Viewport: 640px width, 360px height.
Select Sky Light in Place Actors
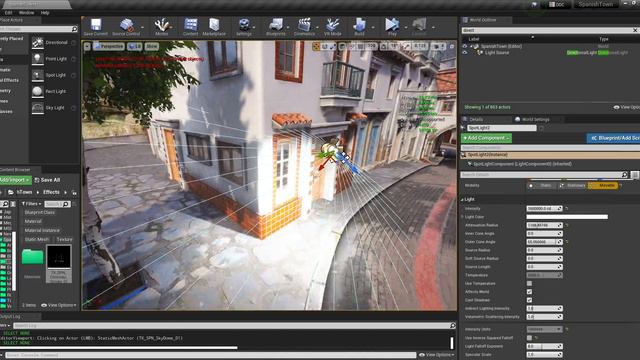click(x=54, y=108)
